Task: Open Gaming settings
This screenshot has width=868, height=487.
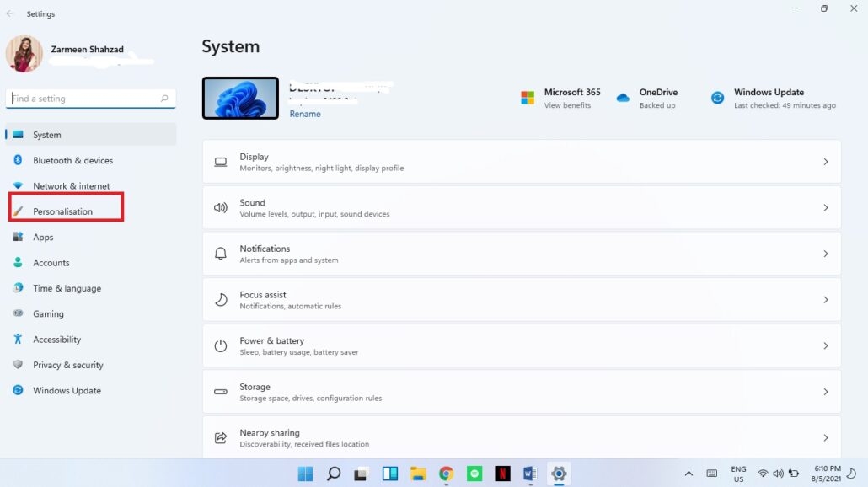Action: pos(48,314)
